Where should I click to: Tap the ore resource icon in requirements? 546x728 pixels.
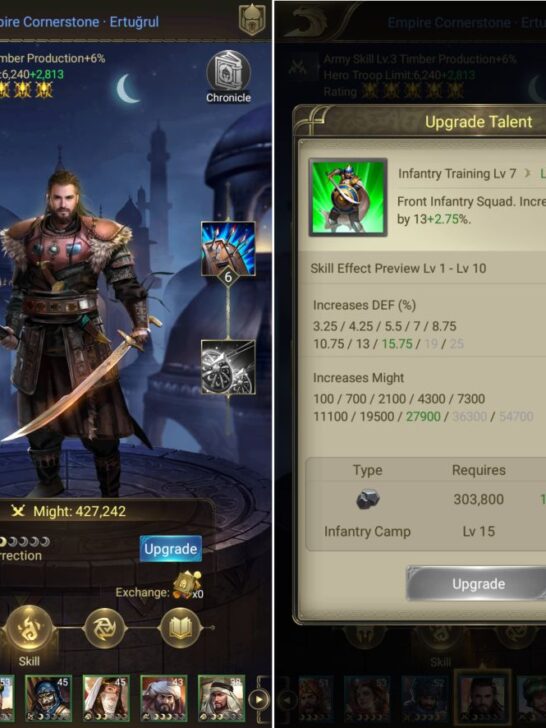[x=368, y=499]
